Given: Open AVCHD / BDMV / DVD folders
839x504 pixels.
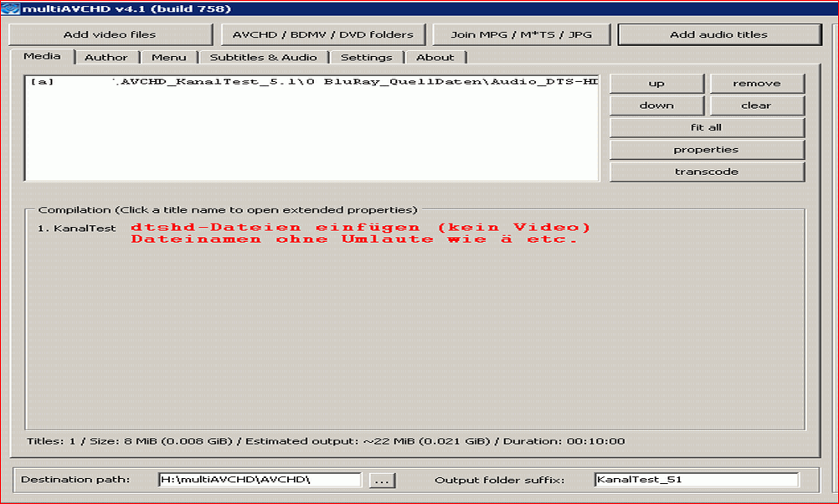Looking at the screenshot, I should pyautogui.click(x=323, y=34).
